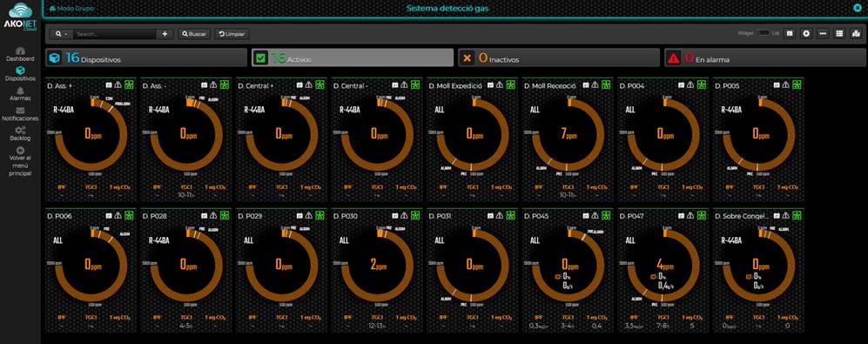The image size is (868, 344).
Task: Click the circled plus icon in the toolbar
Action: click(806, 34)
